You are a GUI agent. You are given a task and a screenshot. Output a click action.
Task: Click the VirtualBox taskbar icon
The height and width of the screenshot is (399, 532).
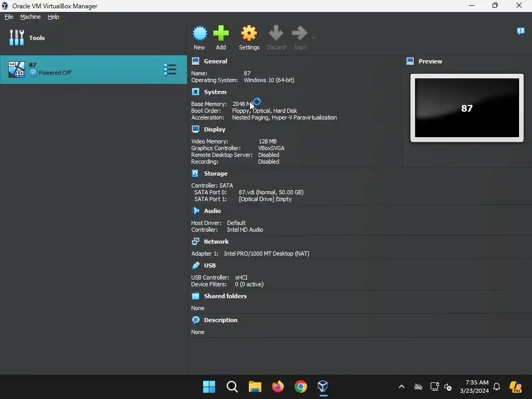coord(323,387)
